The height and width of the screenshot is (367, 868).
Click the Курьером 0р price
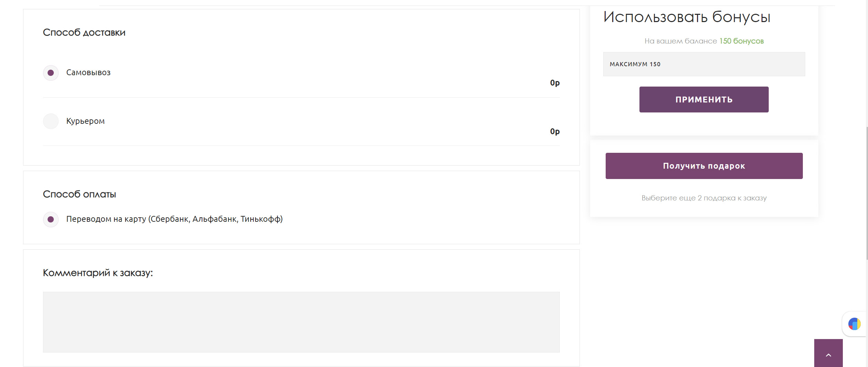[x=554, y=131]
